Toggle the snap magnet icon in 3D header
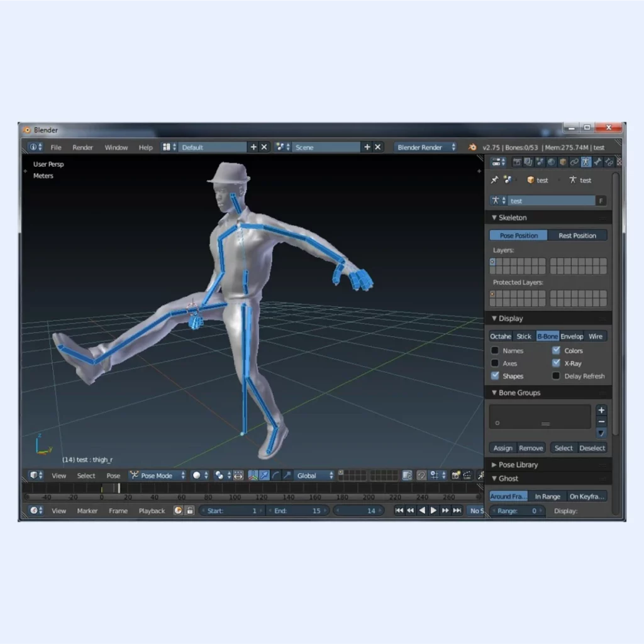Screen dimensions: 644x644 tap(421, 475)
